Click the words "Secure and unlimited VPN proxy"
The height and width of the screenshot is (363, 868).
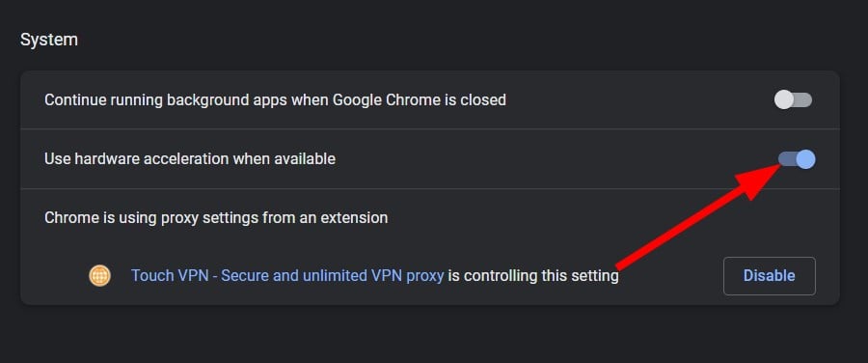(332, 275)
